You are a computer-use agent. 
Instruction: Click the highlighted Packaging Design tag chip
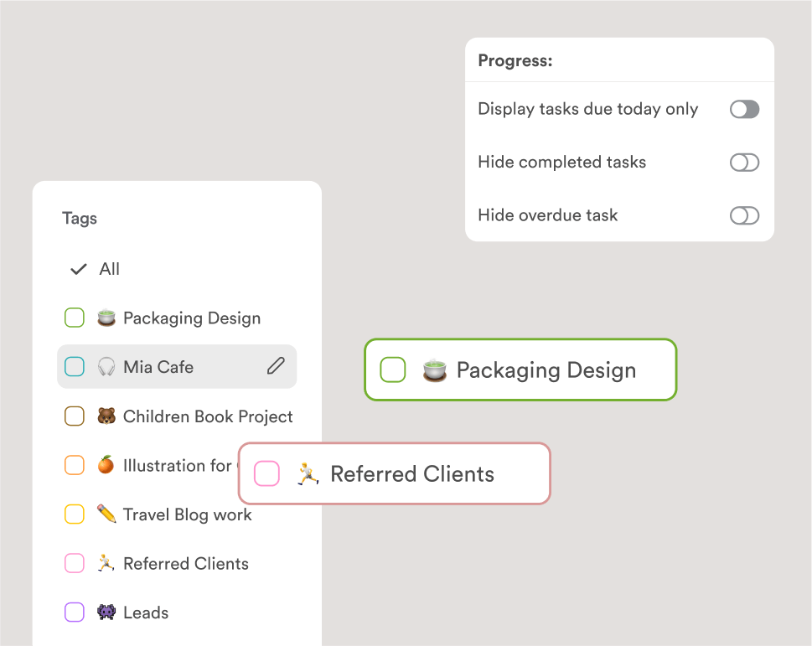pyautogui.click(x=520, y=369)
